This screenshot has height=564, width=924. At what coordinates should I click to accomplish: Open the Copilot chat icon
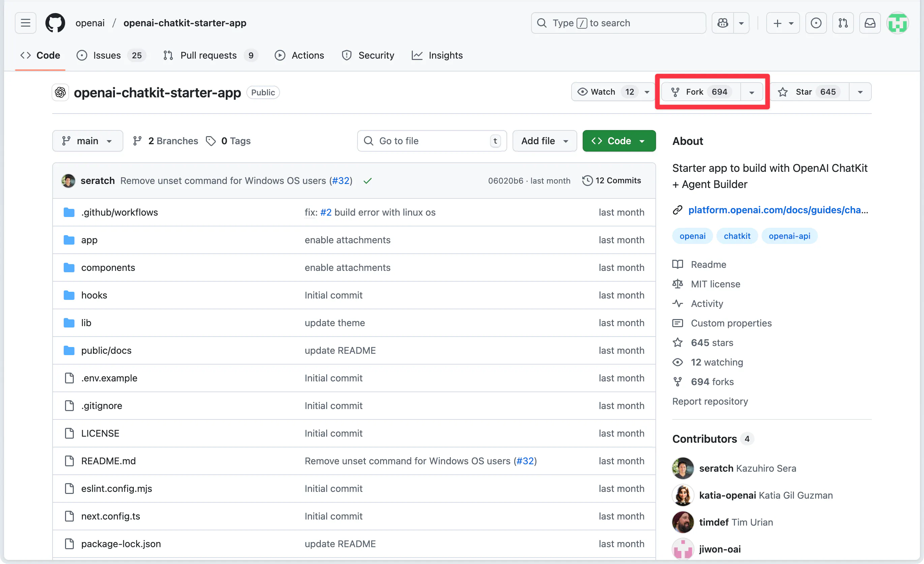[722, 23]
